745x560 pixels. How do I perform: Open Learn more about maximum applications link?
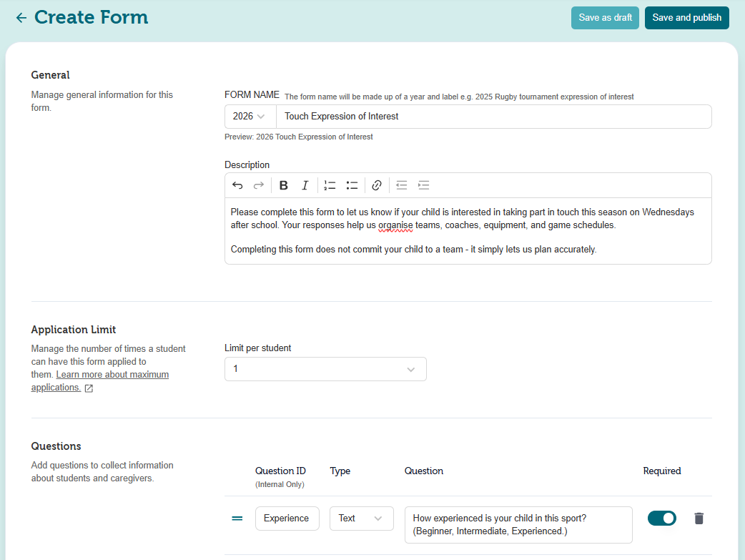[x=112, y=375]
